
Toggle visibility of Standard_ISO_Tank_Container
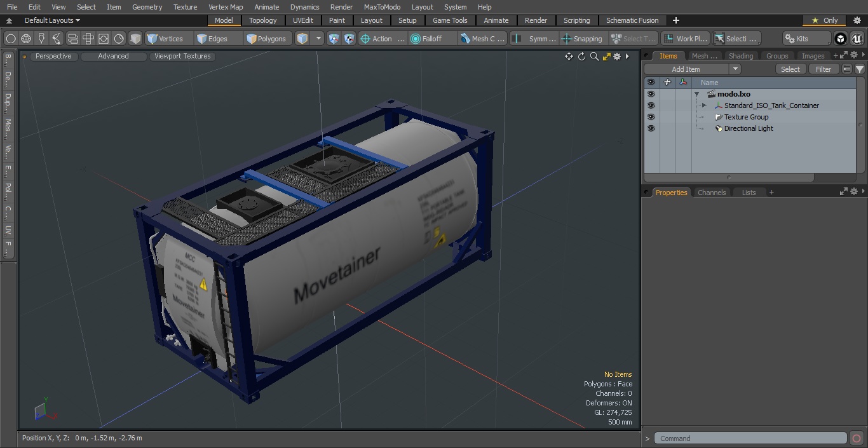click(x=651, y=105)
